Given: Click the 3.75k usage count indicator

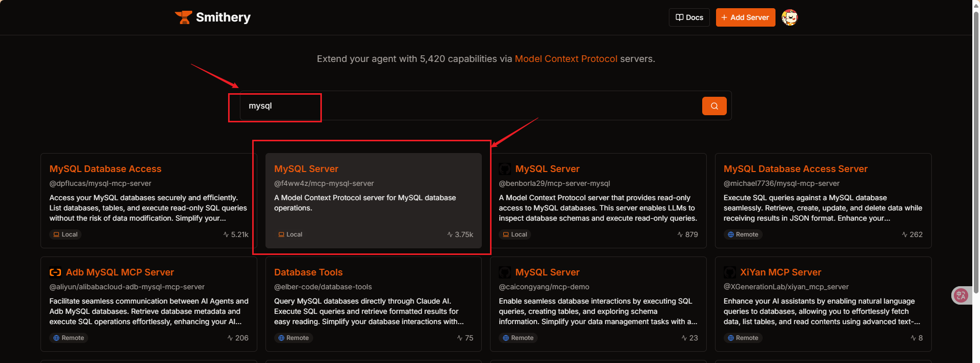Looking at the screenshot, I should coord(460,234).
